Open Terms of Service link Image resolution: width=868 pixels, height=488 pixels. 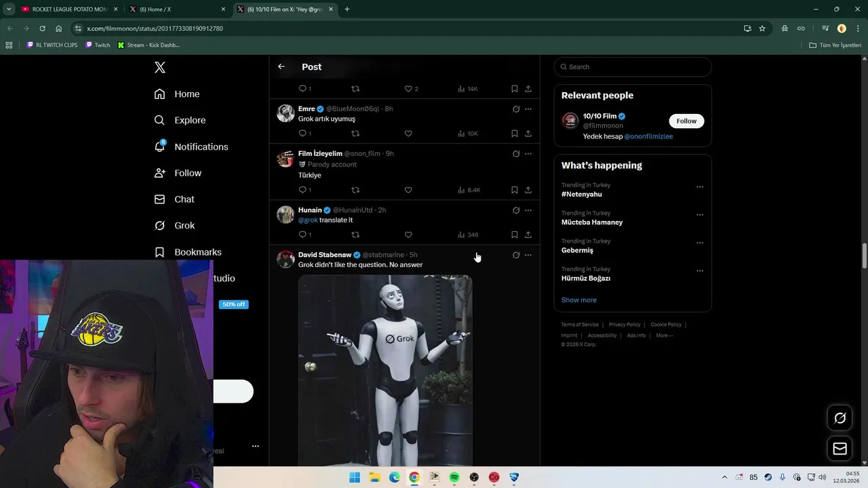coord(580,325)
